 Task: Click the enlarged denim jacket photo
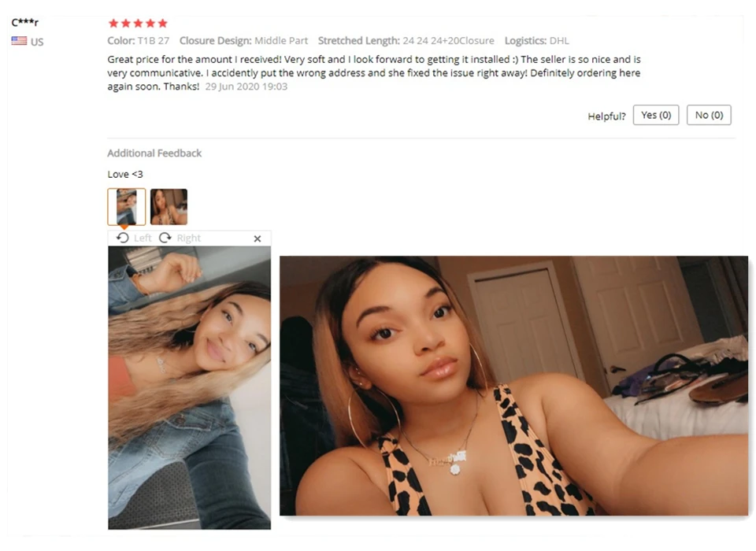point(190,387)
